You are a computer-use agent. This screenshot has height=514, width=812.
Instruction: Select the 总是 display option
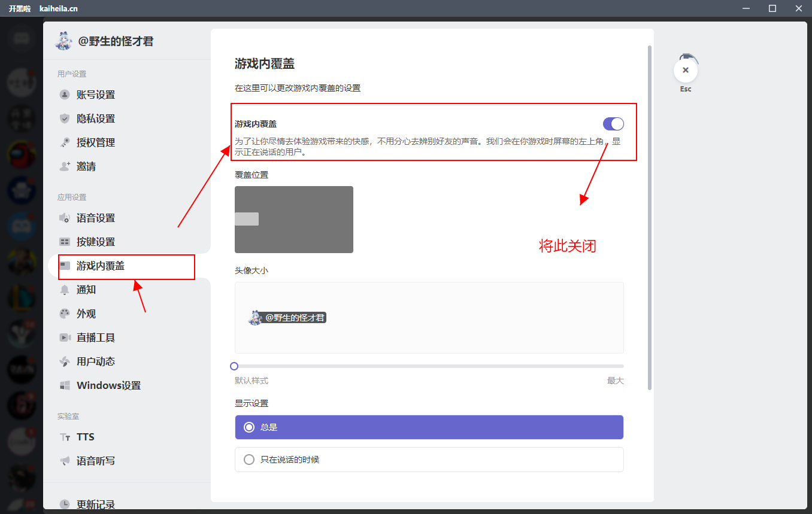429,427
